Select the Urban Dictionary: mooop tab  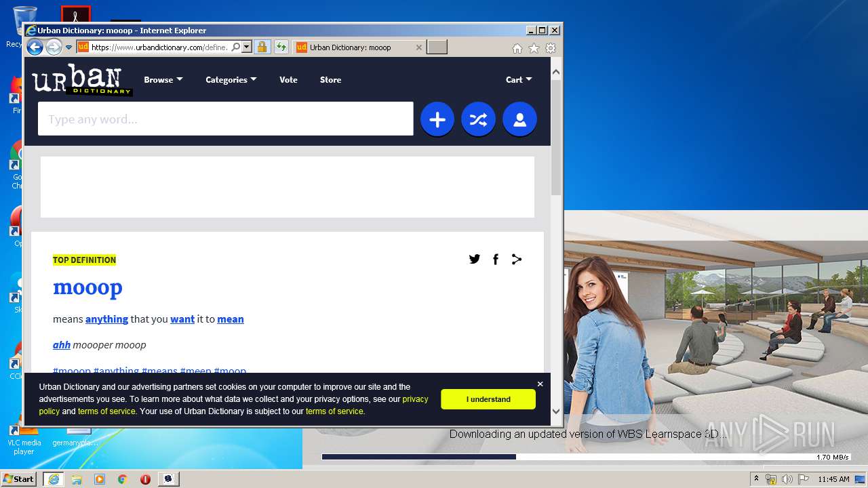(x=359, y=47)
